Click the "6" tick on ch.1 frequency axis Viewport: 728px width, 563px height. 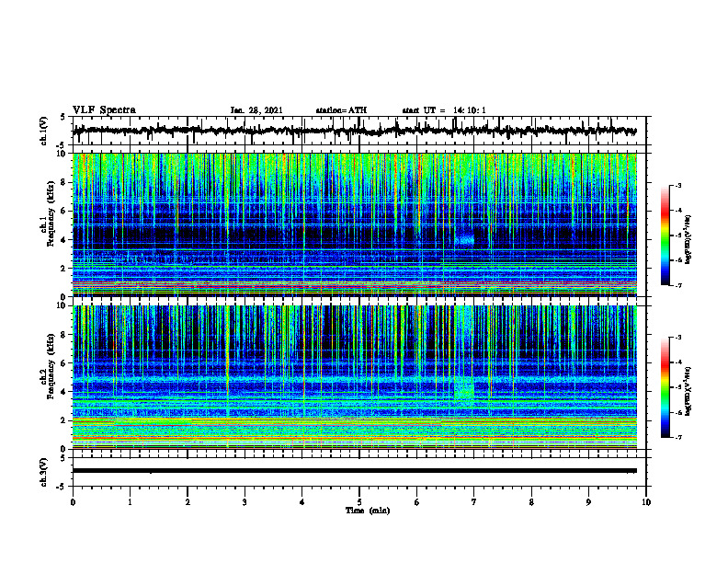65,211
